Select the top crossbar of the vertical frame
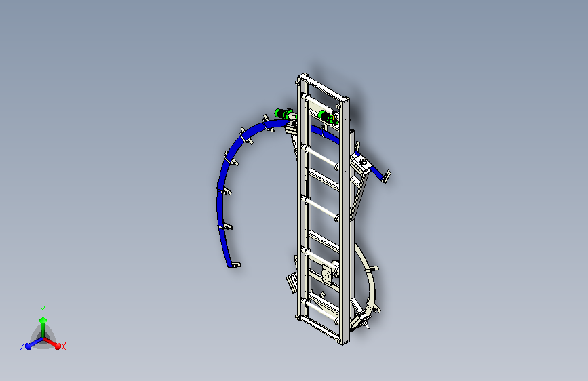 [x=324, y=87]
